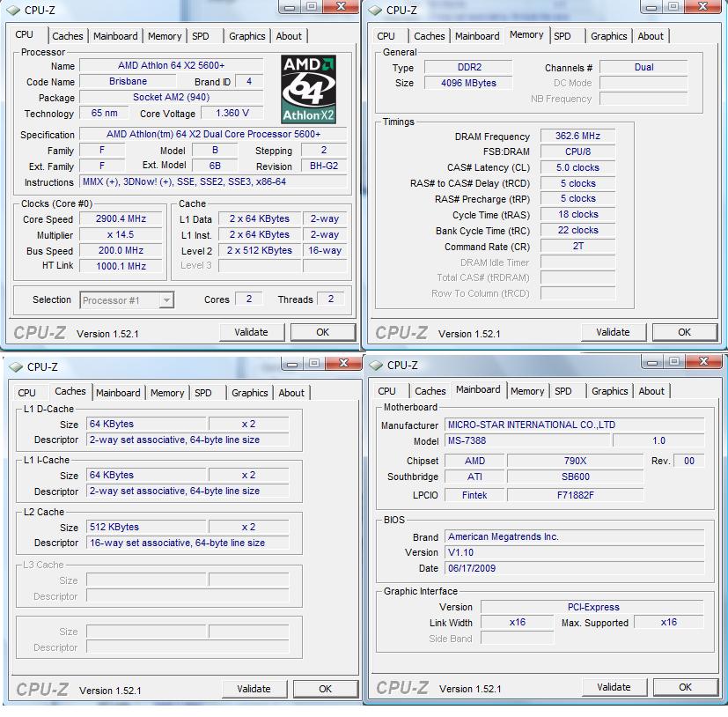Click the Dual channels value
728x717 pixels.
point(644,67)
